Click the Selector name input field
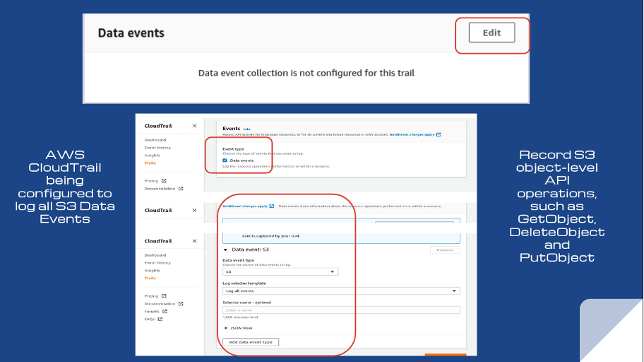 click(340, 310)
